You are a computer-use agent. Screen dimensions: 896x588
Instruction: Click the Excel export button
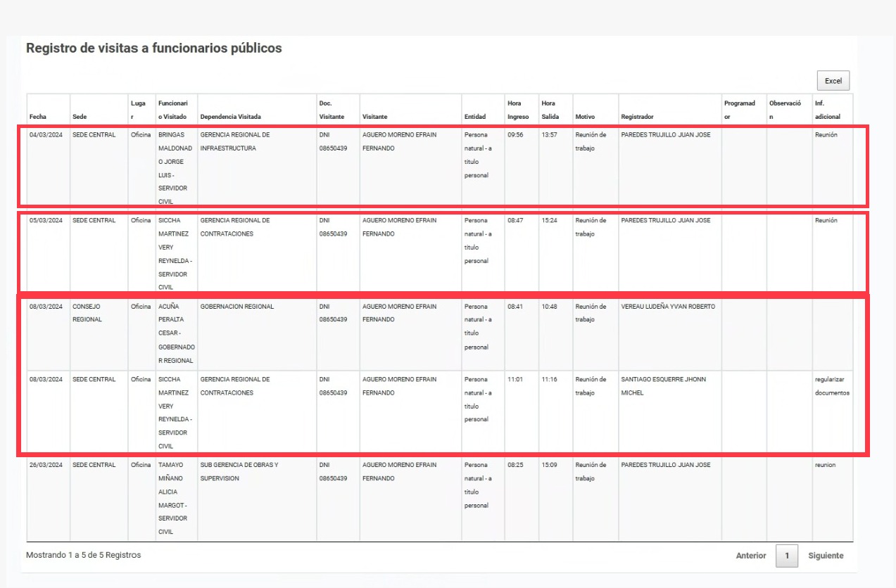(833, 81)
